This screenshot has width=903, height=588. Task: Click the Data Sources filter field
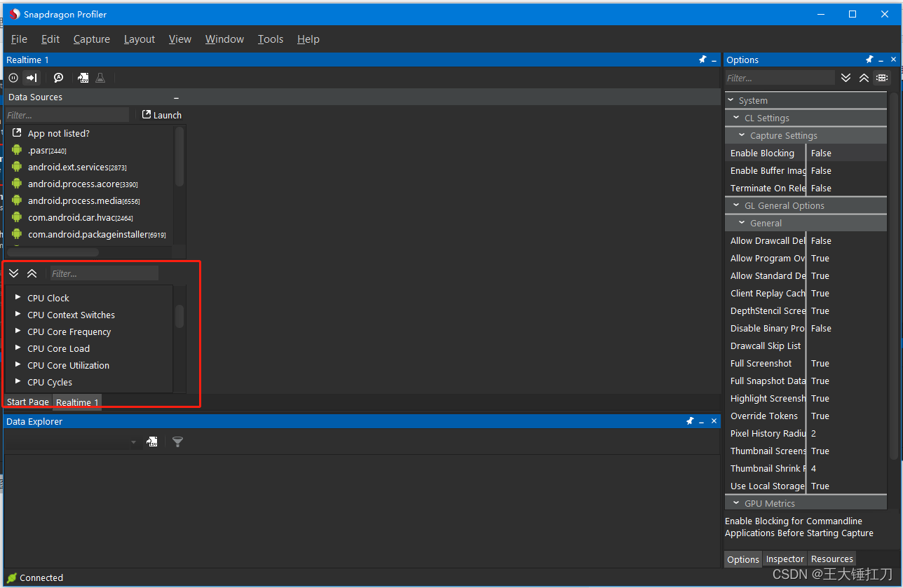(x=67, y=115)
